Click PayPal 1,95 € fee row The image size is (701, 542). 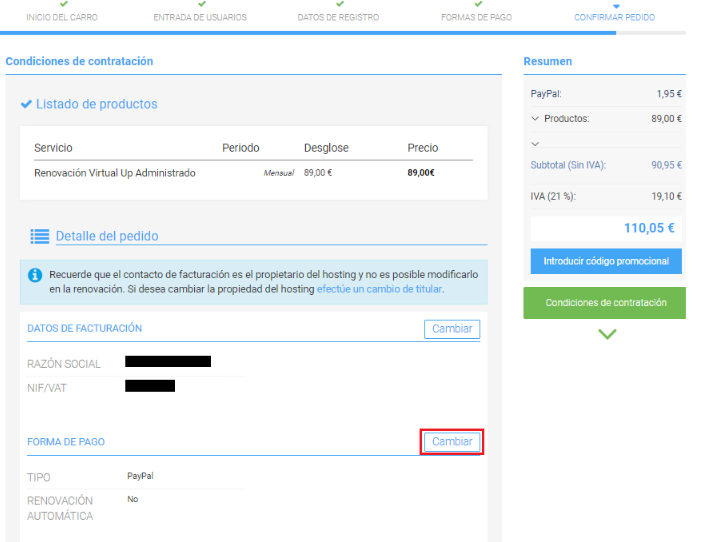(606, 94)
